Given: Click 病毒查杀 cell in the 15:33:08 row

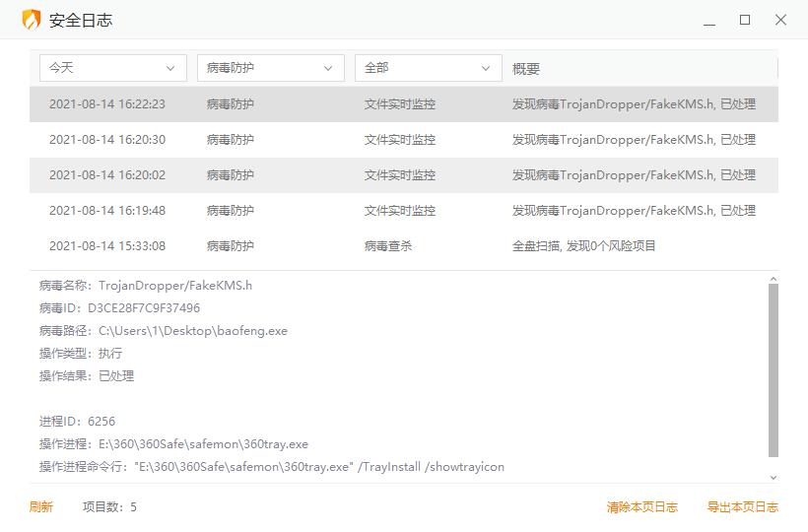Looking at the screenshot, I should pyautogui.click(x=388, y=246).
